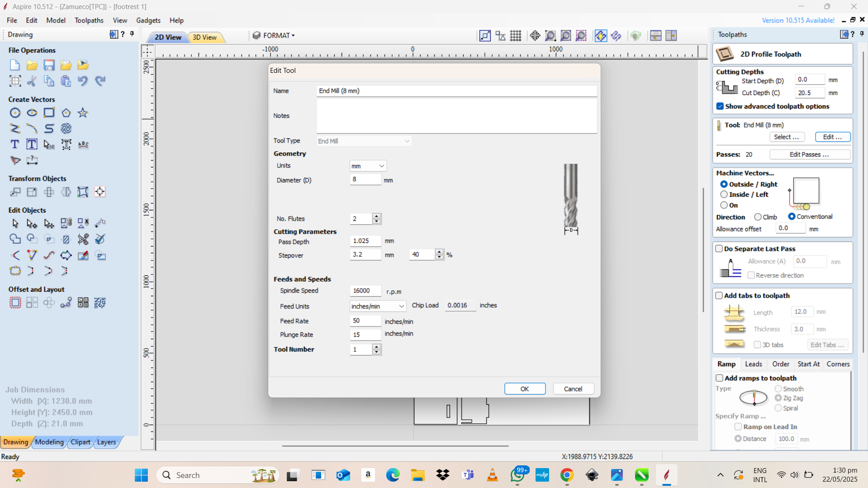Select the On machine vectors radio

coord(724,205)
